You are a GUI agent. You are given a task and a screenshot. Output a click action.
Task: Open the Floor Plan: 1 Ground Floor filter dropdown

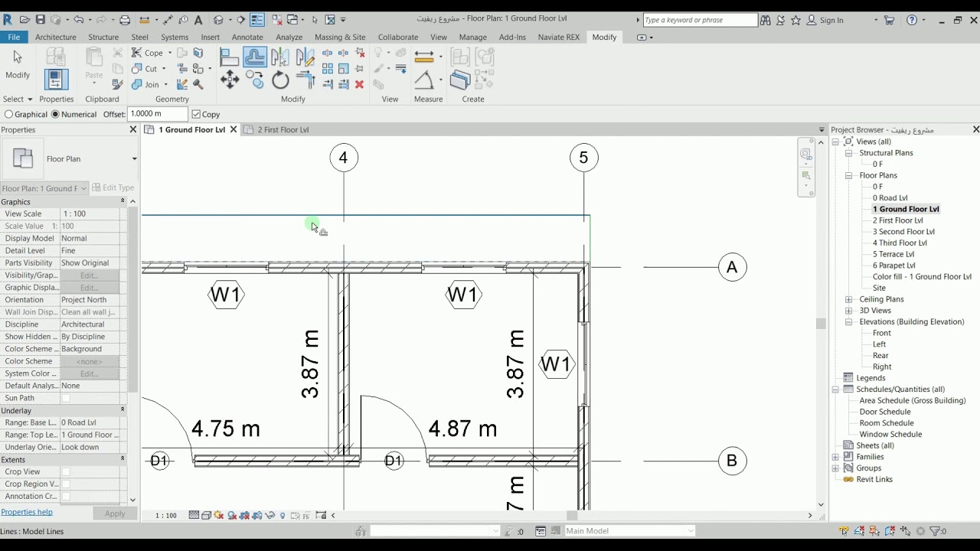click(x=83, y=188)
